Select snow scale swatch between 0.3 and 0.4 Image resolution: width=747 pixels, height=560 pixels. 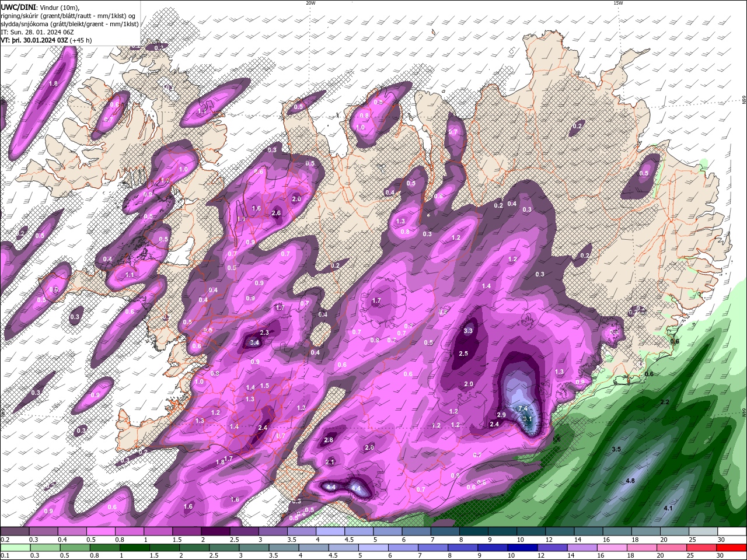coord(43,531)
